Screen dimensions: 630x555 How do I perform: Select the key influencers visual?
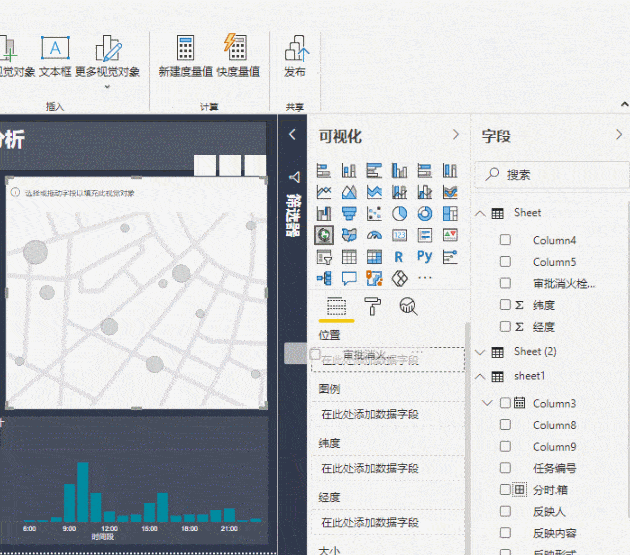450,257
